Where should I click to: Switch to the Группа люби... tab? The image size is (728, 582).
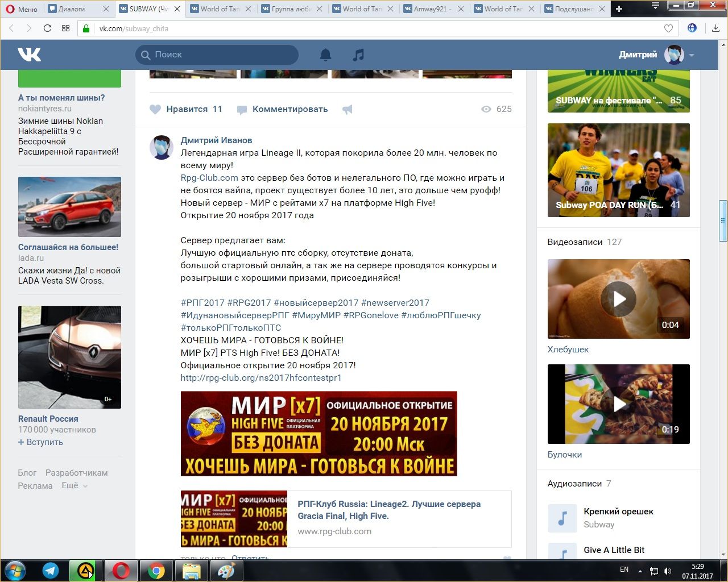click(291, 9)
